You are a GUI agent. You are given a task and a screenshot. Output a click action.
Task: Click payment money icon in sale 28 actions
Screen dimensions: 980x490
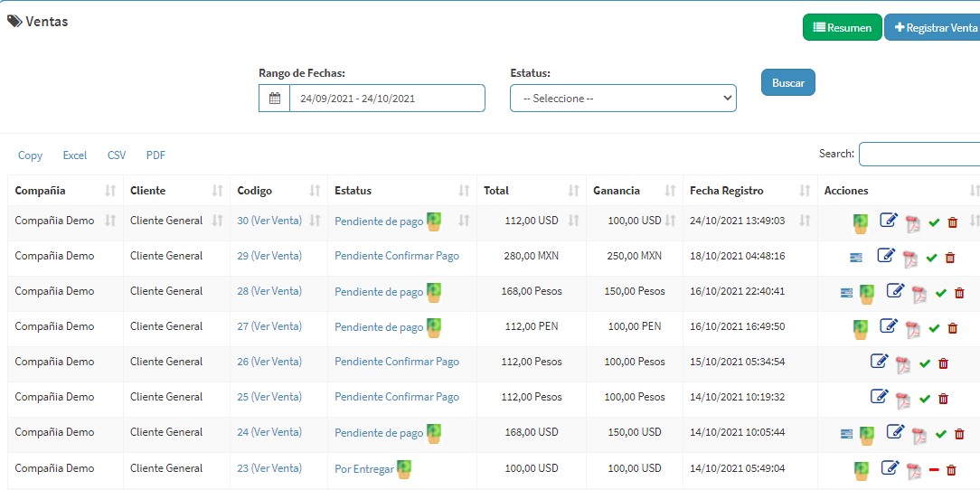click(x=866, y=294)
